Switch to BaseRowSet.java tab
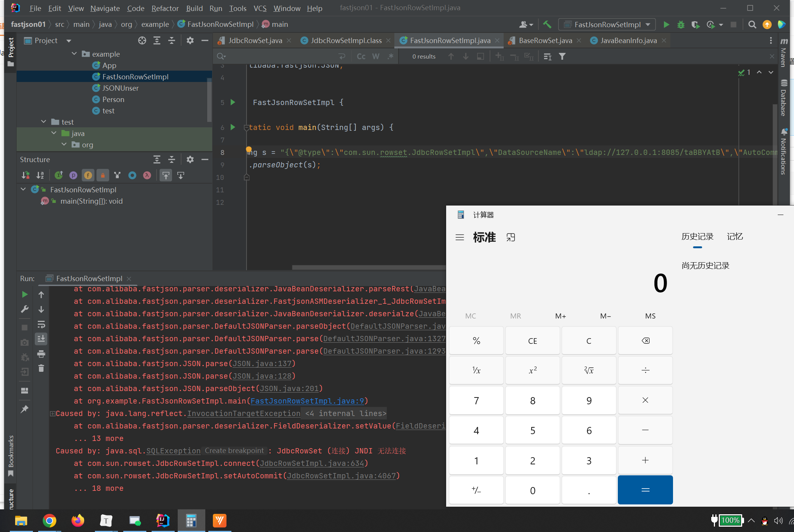This screenshot has width=794, height=532. point(545,41)
